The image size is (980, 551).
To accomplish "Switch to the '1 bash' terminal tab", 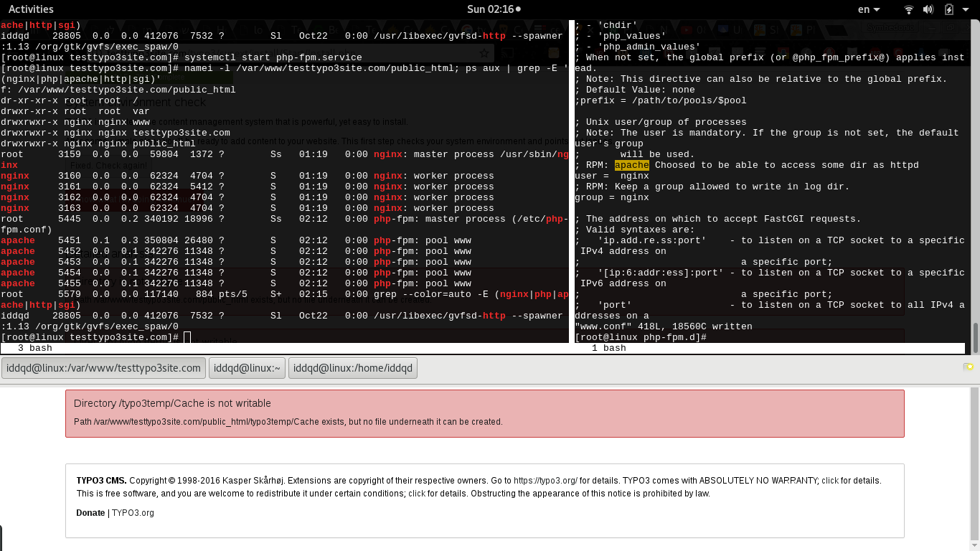I will point(608,348).
